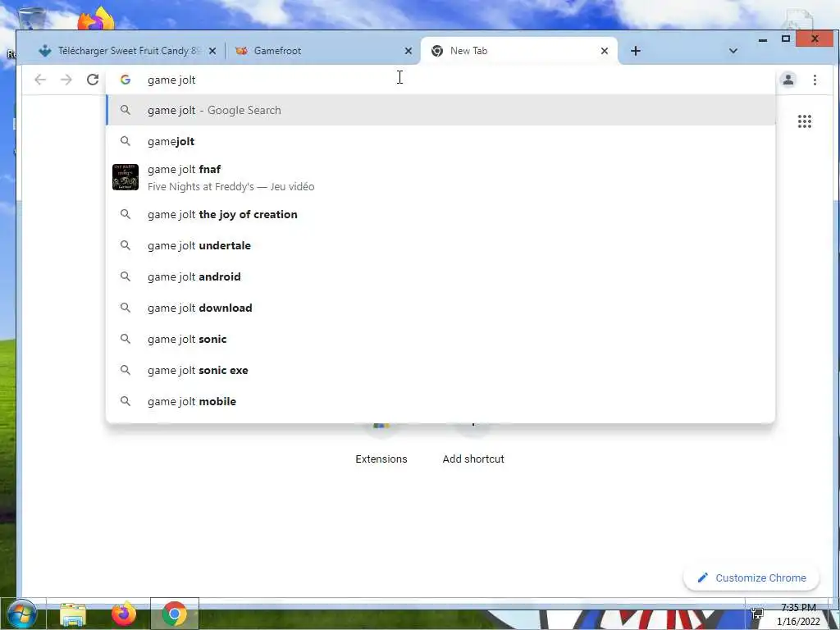Image resolution: width=840 pixels, height=630 pixels.
Task: Switch to the Télécharger Sweet Fruit Candy tab
Action: 127,51
